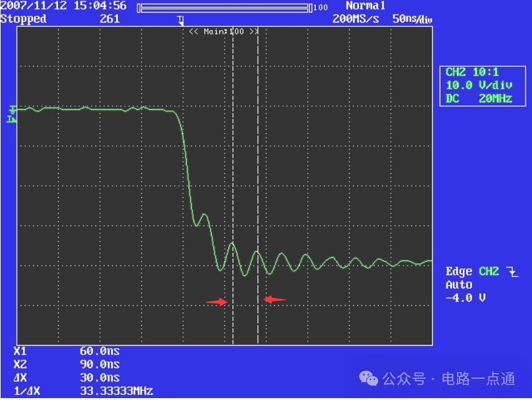This screenshot has height=400, width=532.
Task: Click the 'CH2 10:1' probe setting
Action: click(472, 72)
